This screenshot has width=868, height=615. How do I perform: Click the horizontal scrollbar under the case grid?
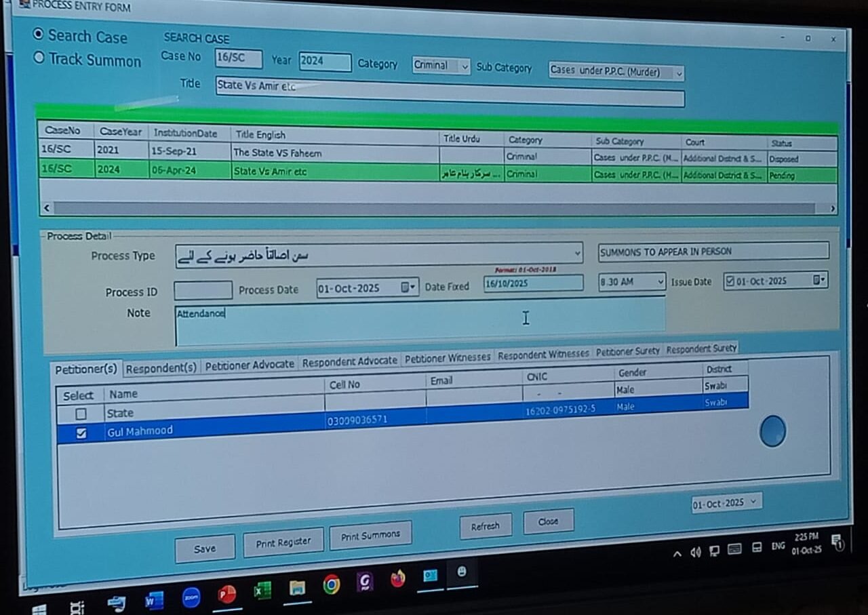[434, 208]
